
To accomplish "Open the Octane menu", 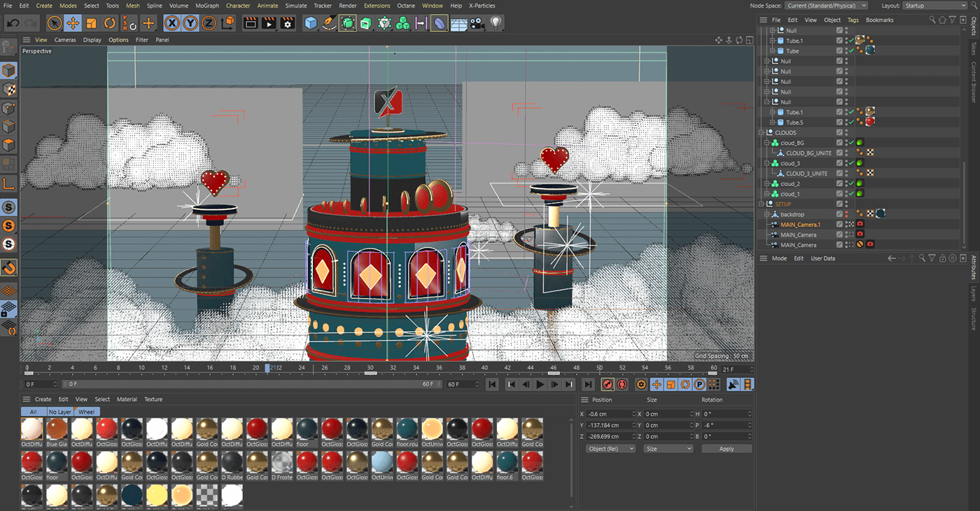I will click(x=406, y=6).
